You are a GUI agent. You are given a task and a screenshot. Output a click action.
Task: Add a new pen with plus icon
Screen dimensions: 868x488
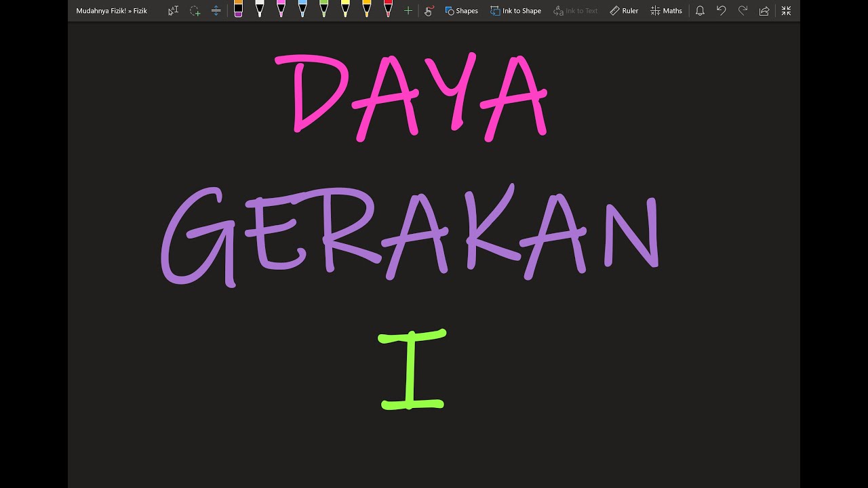408,11
